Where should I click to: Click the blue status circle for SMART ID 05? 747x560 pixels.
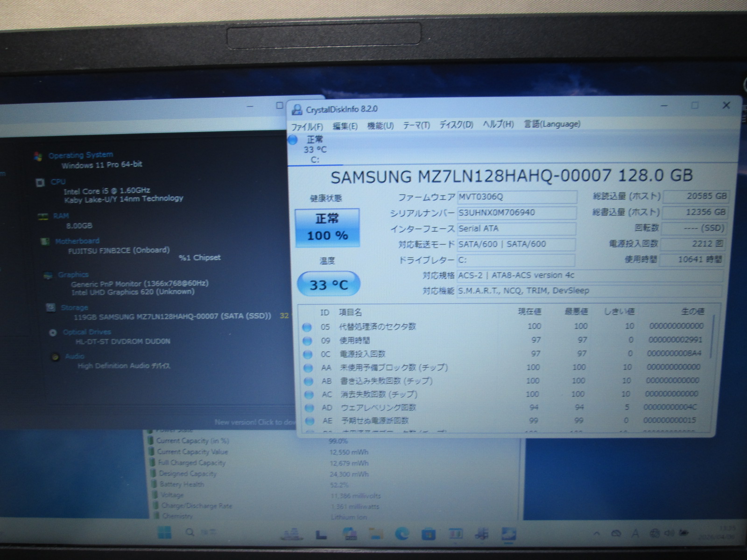(x=307, y=327)
